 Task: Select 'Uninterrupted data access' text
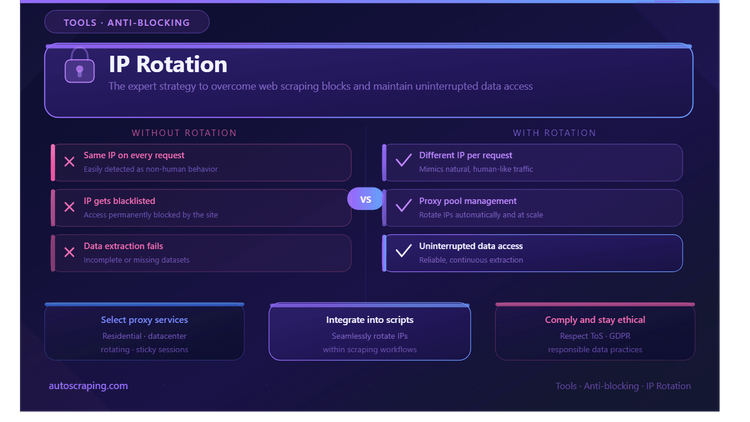tap(471, 246)
